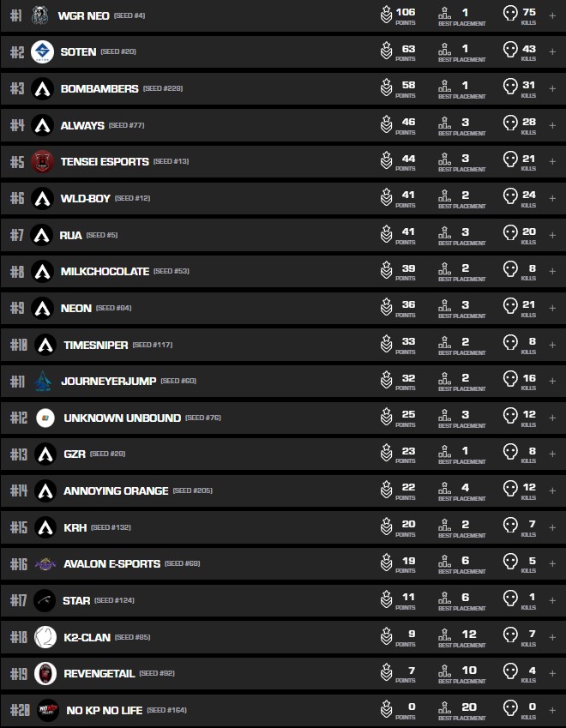Viewport: 566px width, 728px height.
Task: Click the skull kills icon for BOMBAMBERS
Action: (x=510, y=88)
